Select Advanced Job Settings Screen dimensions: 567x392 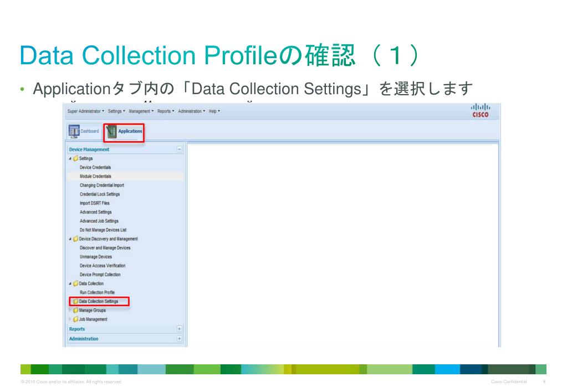[99, 221]
